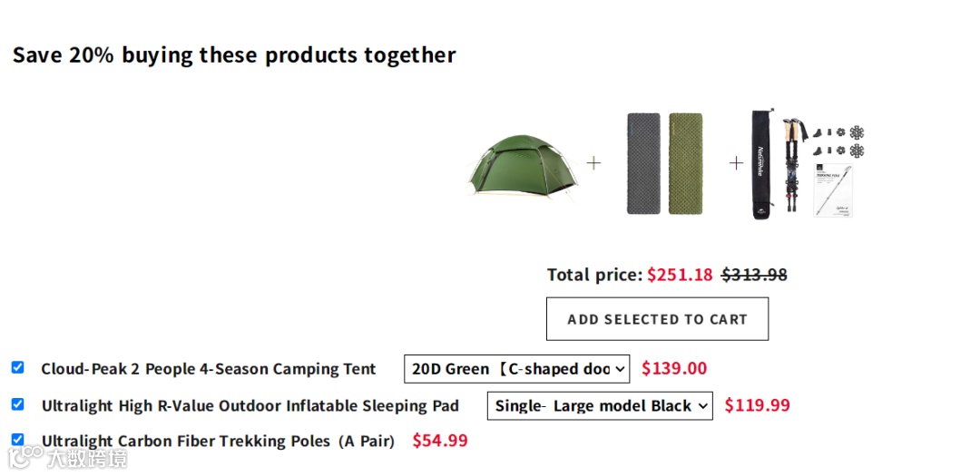Image resolution: width=980 pixels, height=476 pixels.
Task: Click the green tent product image
Action: [523, 165]
